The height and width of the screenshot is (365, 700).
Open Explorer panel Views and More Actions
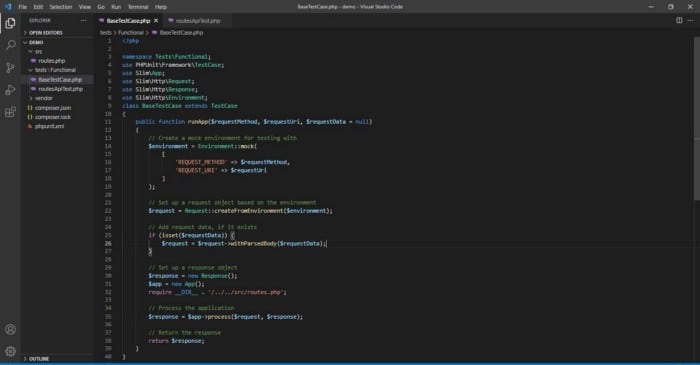[83, 21]
